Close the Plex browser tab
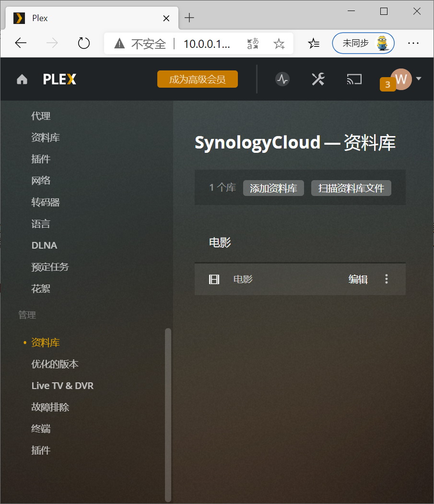 pos(166,18)
